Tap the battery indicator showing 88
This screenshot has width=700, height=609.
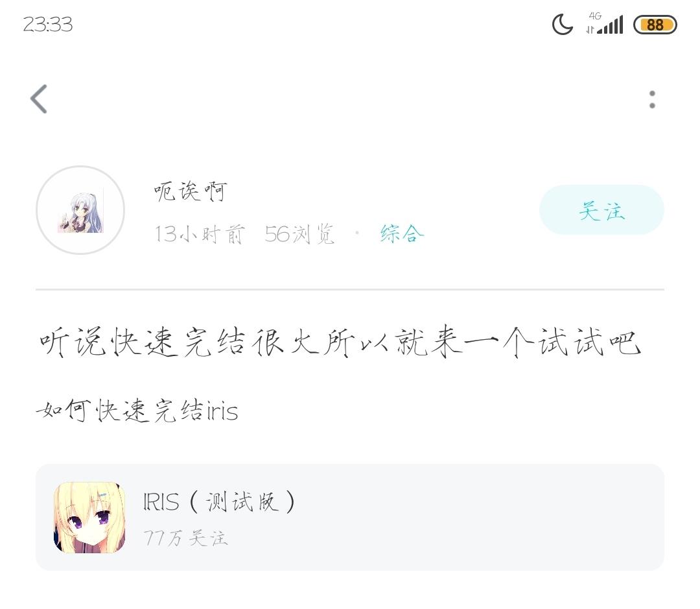point(655,25)
